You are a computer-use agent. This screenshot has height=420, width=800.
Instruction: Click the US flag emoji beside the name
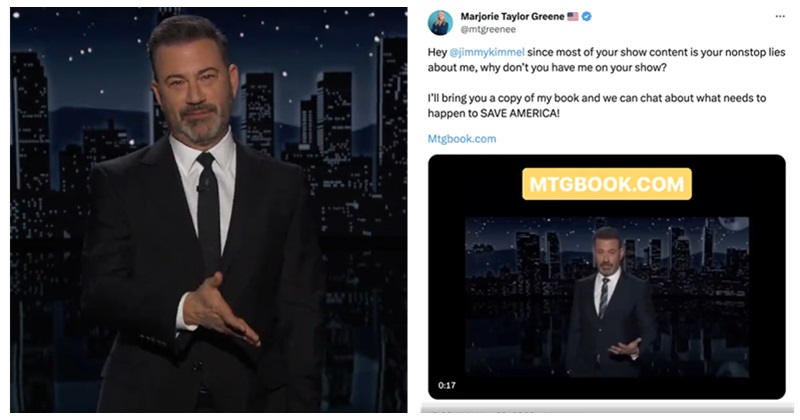click(573, 16)
